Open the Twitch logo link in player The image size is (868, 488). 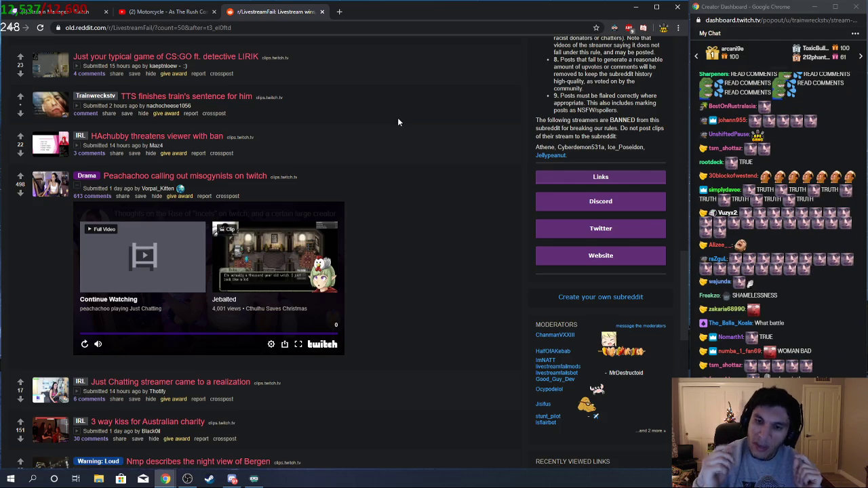(322, 344)
